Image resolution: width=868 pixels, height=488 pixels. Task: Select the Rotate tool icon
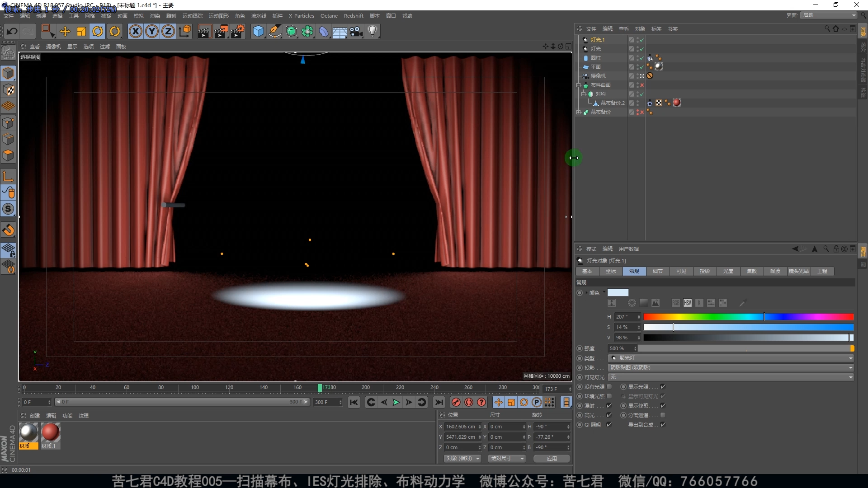pos(98,31)
